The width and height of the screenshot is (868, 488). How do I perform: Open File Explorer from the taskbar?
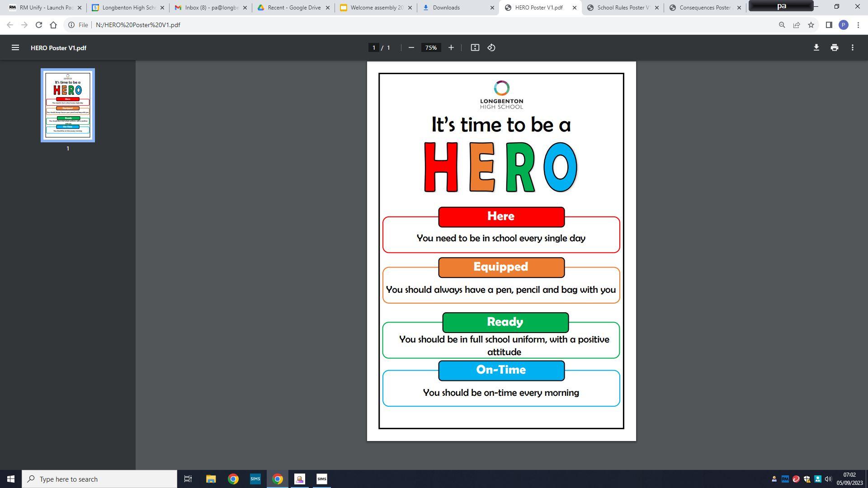[x=211, y=479]
